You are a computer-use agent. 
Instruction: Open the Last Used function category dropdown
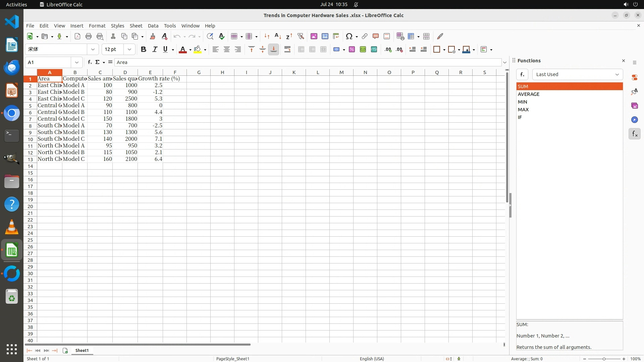[577, 74]
